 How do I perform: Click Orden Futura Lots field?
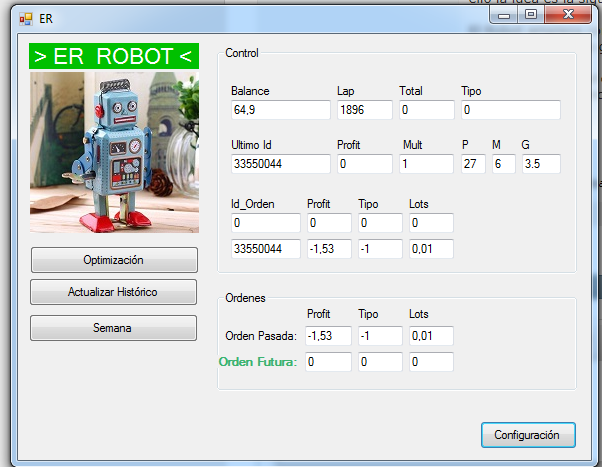pos(431,362)
